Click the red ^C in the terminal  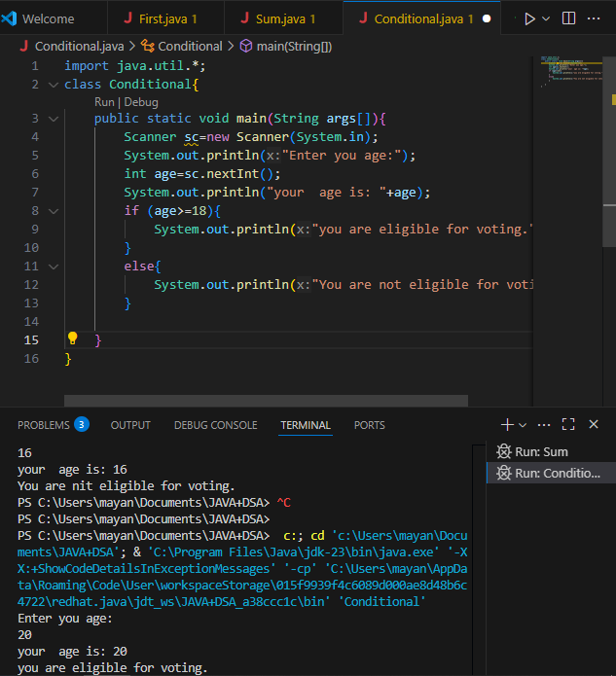(x=284, y=503)
